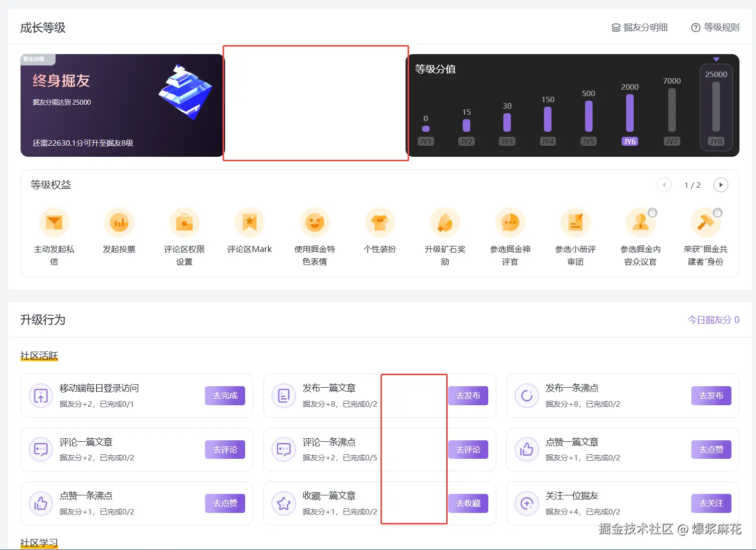Open the 主动发起私信 privilege icon
Screen dimensions: 756x550
(x=54, y=222)
